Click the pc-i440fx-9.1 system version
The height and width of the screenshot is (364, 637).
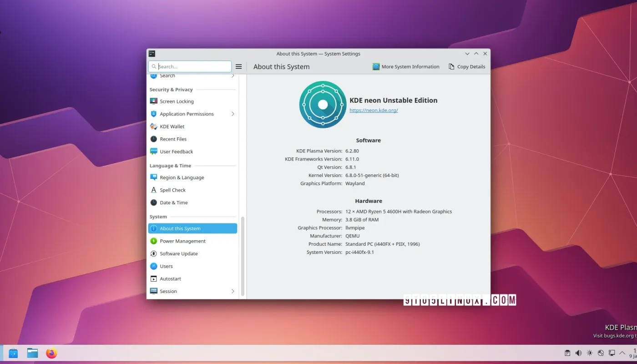(359, 252)
